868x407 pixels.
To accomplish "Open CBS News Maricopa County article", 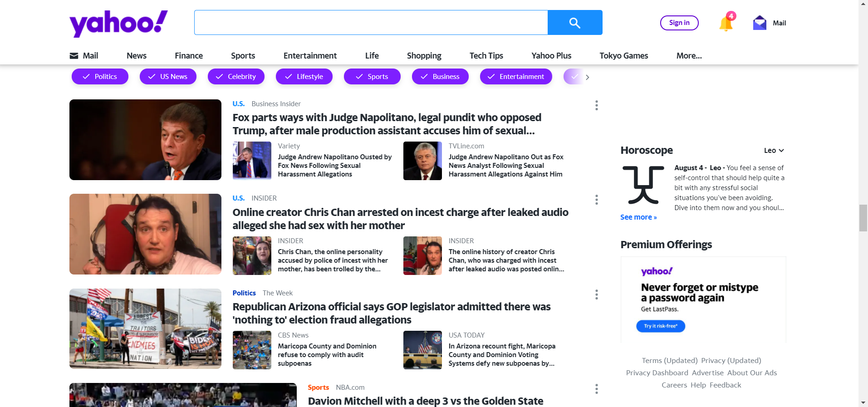I will (x=327, y=355).
